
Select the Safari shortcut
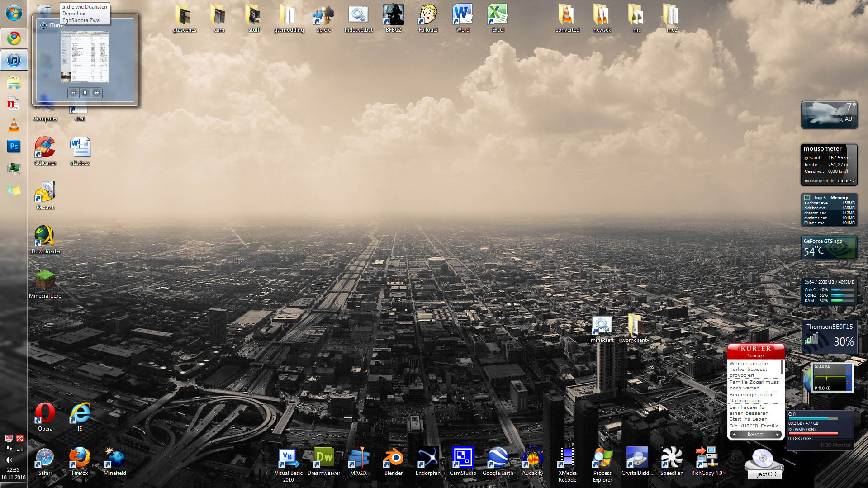pos(45,461)
